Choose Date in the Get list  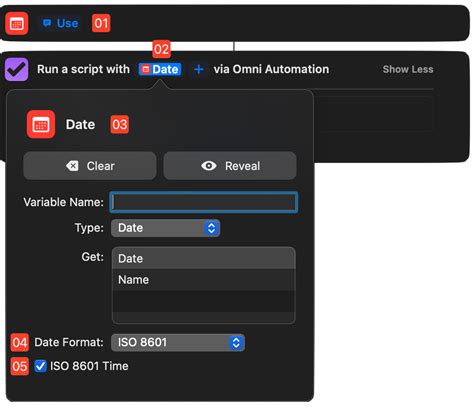(204, 258)
